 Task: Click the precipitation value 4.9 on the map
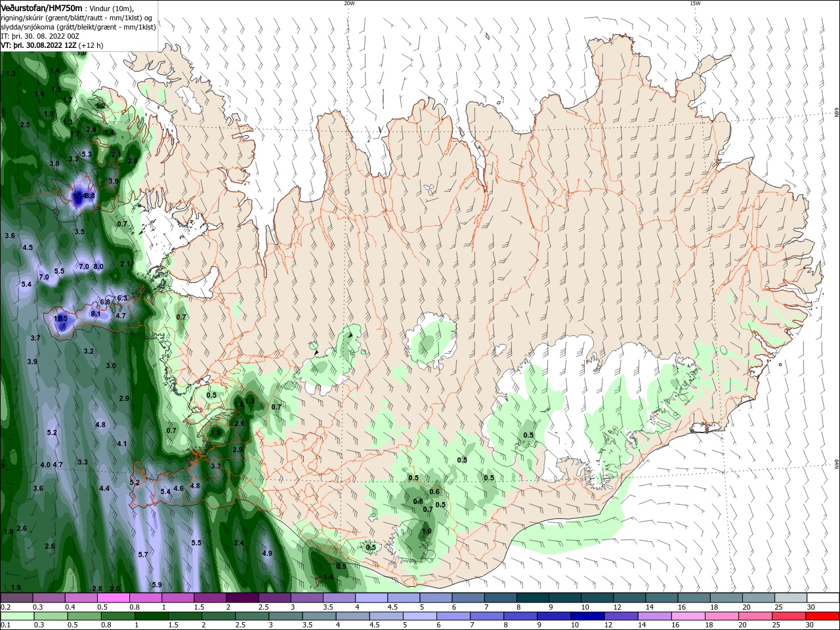267,553
